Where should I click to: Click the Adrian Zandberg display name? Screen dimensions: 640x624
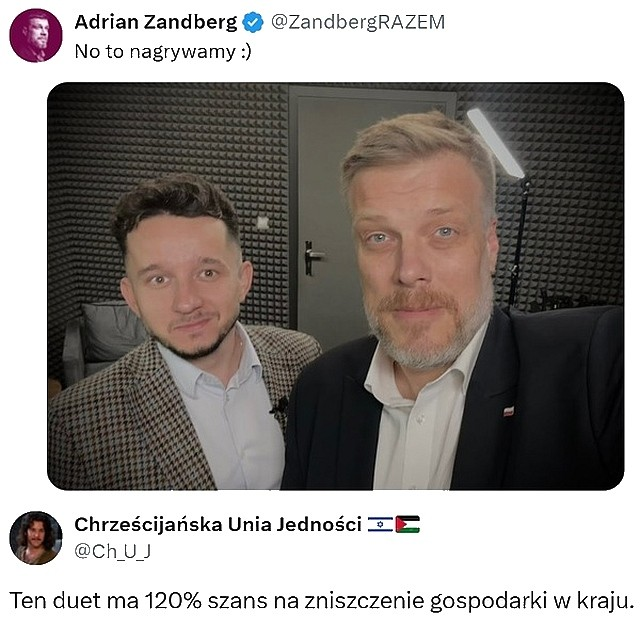(156, 22)
